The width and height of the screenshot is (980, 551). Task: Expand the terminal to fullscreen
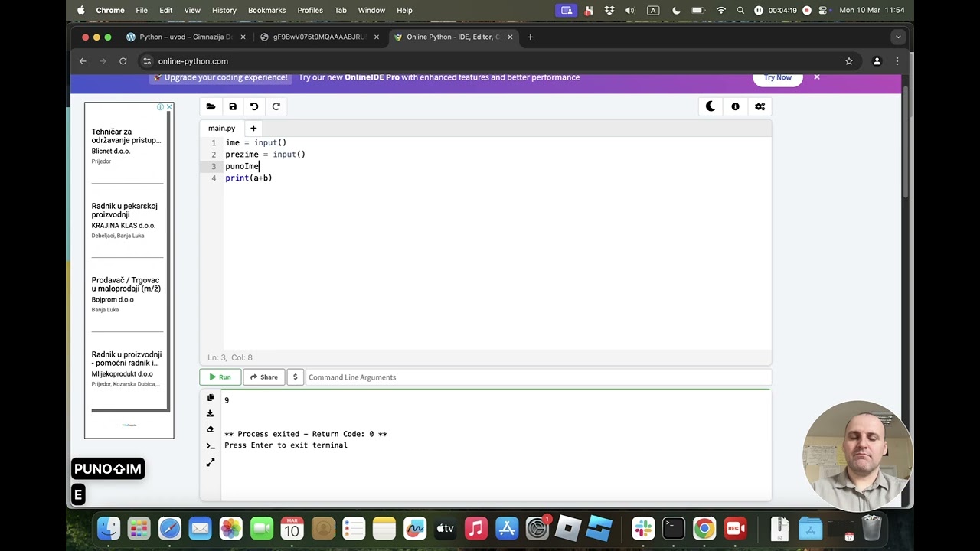click(x=211, y=462)
